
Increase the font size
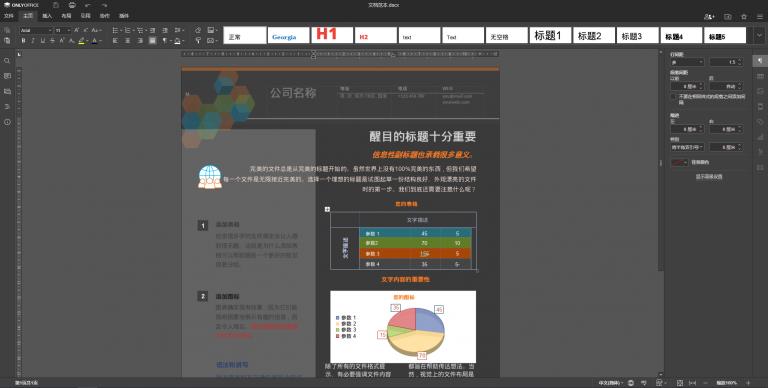(76, 30)
